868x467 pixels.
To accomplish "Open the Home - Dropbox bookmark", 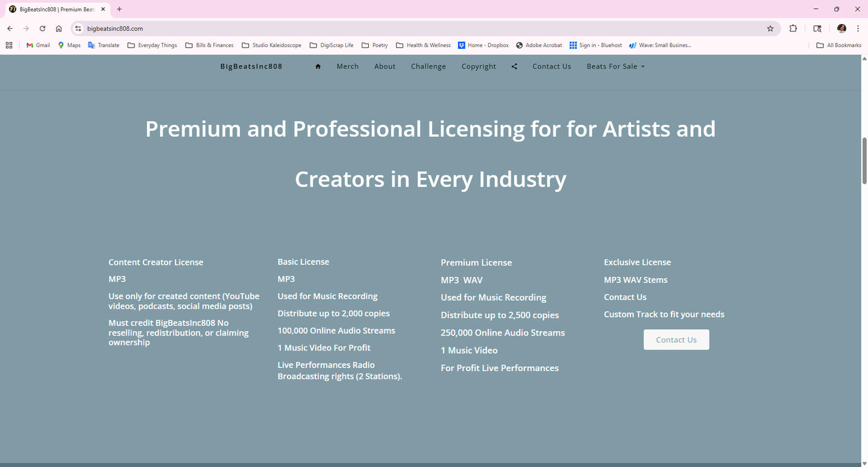I will 483,45.
